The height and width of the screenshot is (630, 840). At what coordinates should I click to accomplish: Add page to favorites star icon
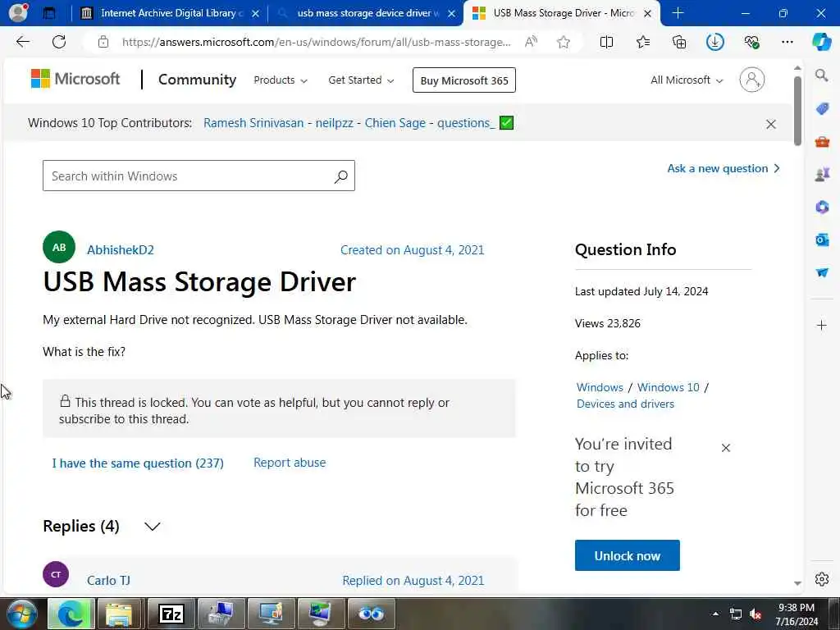(563, 42)
